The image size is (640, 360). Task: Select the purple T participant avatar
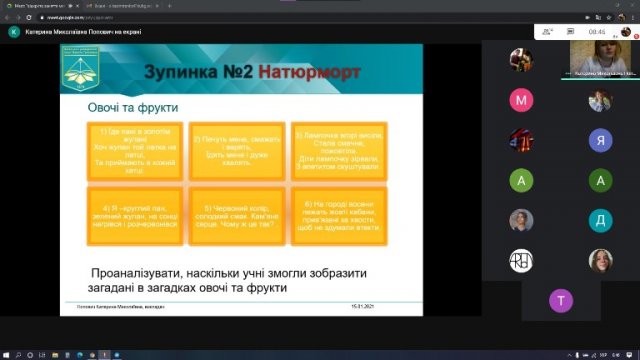[x=561, y=301]
